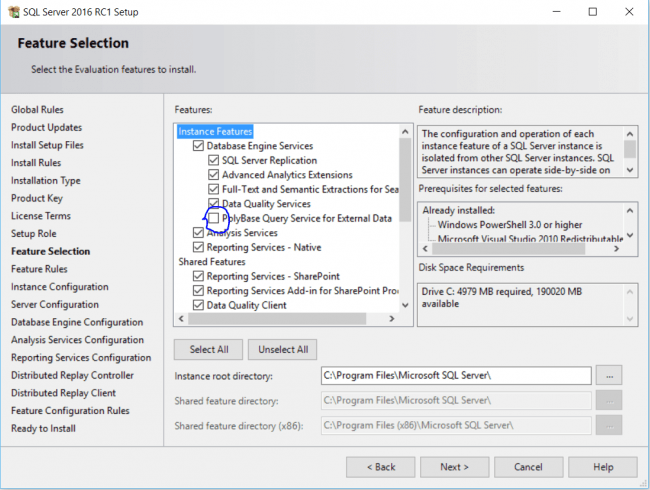Viewport: 650px width, 490px height.
Task: Select the Ready to Install step
Action: pyautogui.click(x=43, y=428)
